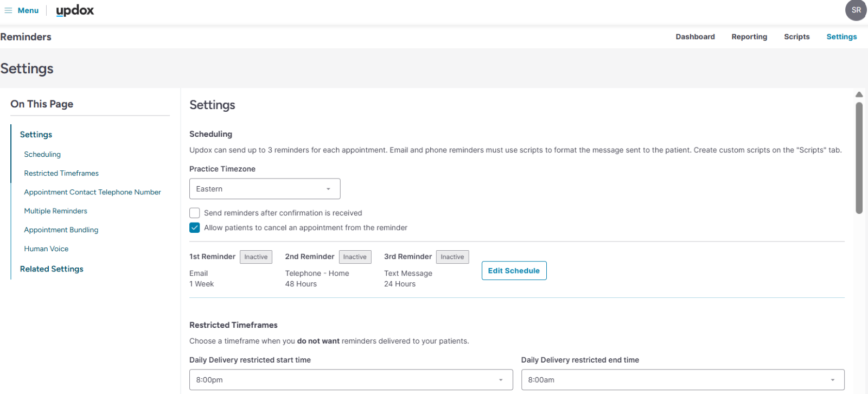Screen dimensions: 868x394
Task: Switch to the Scripts tab
Action: (x=796, y=37)
